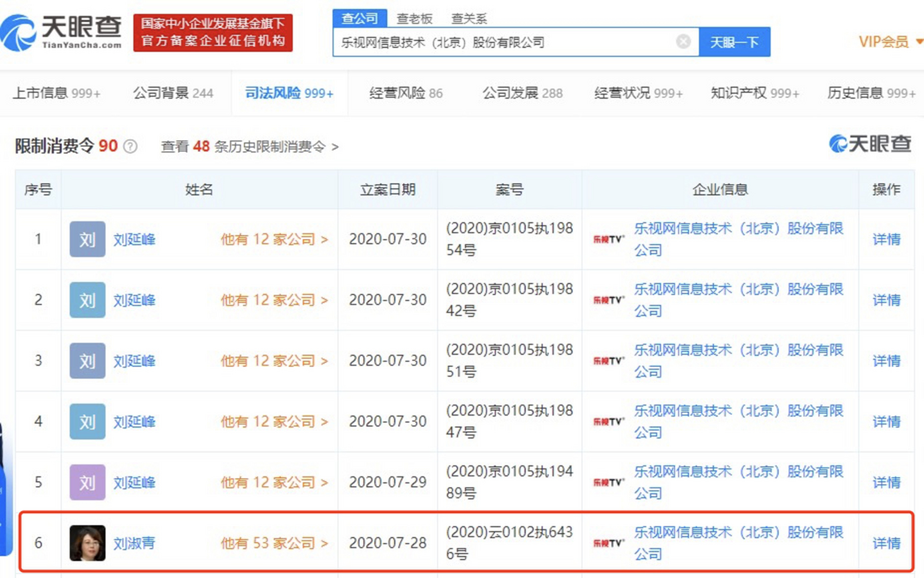Open the question mark tooltip beside 限制消费令 90
This screenshot has height=578, width=924.
click(x=129, y=145)
